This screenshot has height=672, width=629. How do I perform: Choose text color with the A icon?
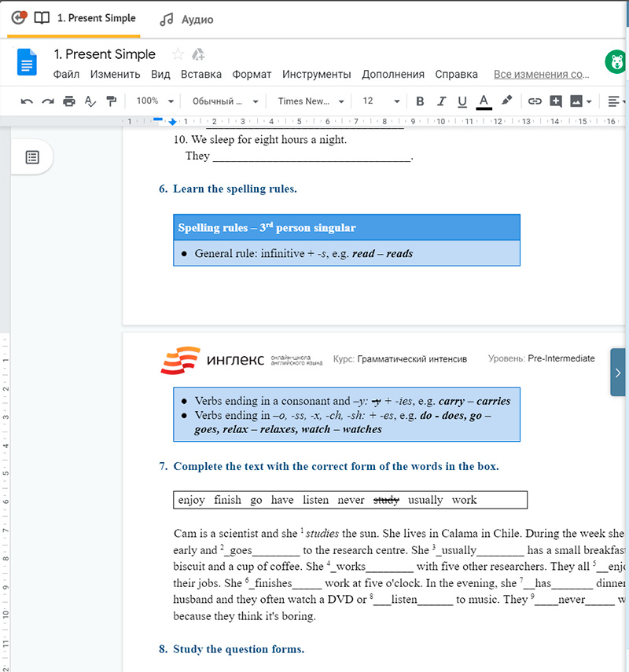[484, 101]
